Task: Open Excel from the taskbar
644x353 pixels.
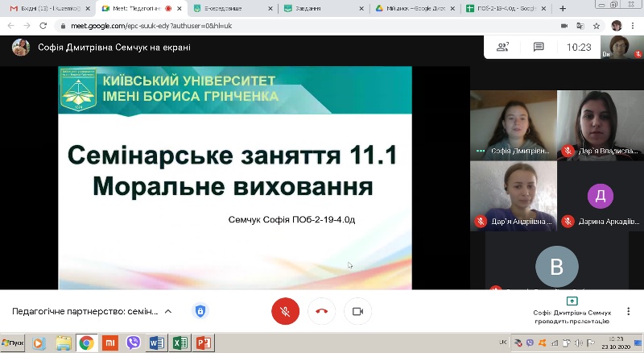Action: tap(180, 343)
